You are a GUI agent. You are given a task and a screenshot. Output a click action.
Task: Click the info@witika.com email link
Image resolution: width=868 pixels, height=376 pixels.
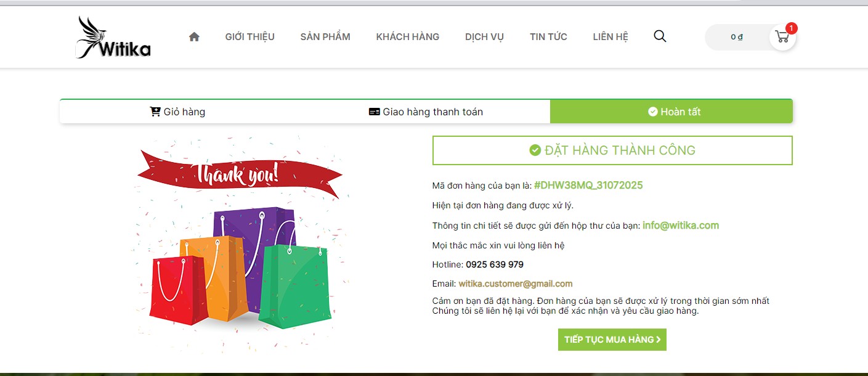[681, 226]
